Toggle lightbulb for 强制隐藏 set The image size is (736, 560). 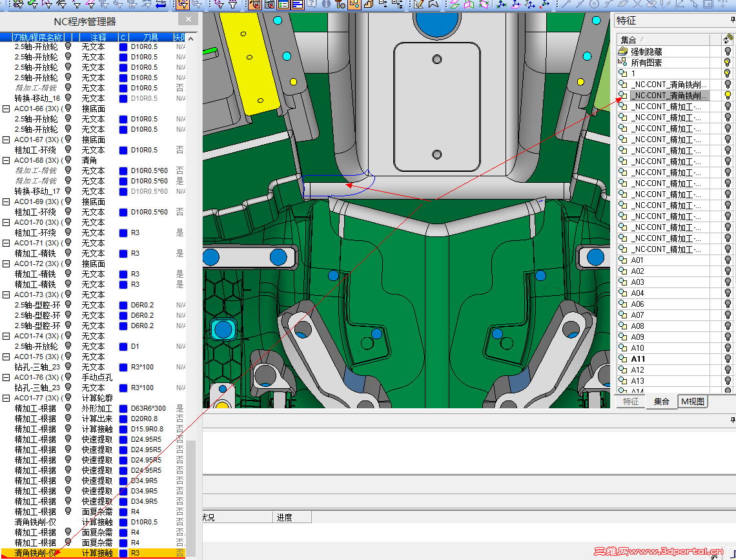pyautogui.click(x=728, y=51)
